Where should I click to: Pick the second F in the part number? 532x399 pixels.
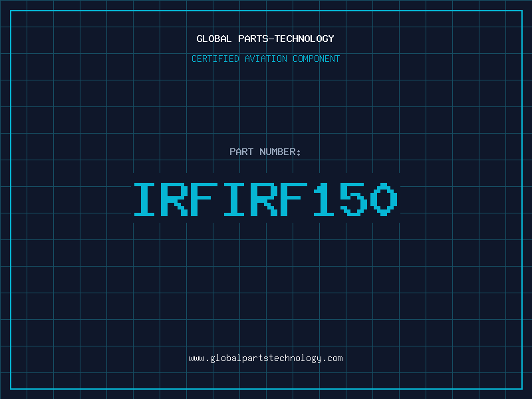(294, 199)
